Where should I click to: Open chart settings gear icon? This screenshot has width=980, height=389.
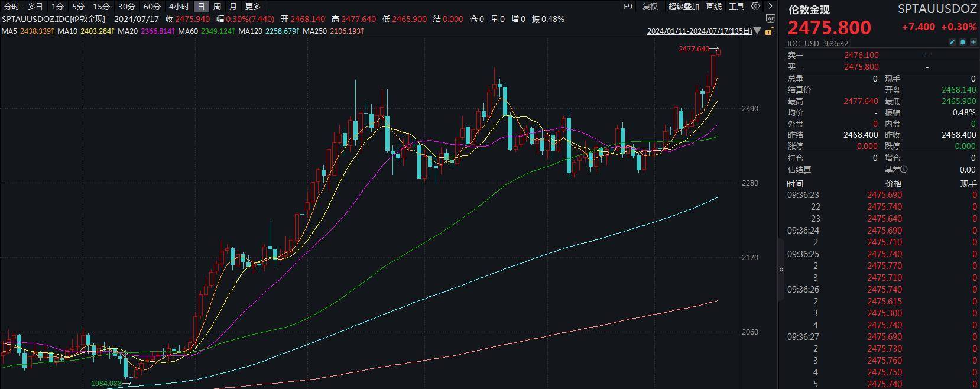click(755, 7)
